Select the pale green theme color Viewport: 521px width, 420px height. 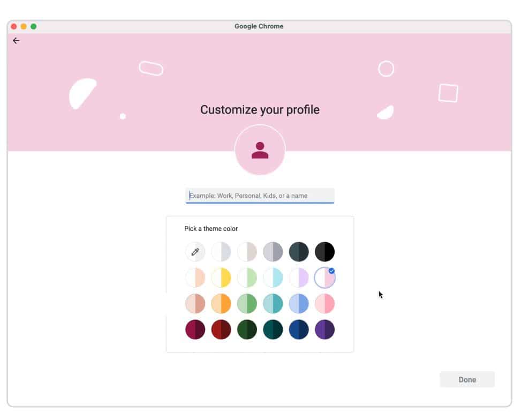247,277
